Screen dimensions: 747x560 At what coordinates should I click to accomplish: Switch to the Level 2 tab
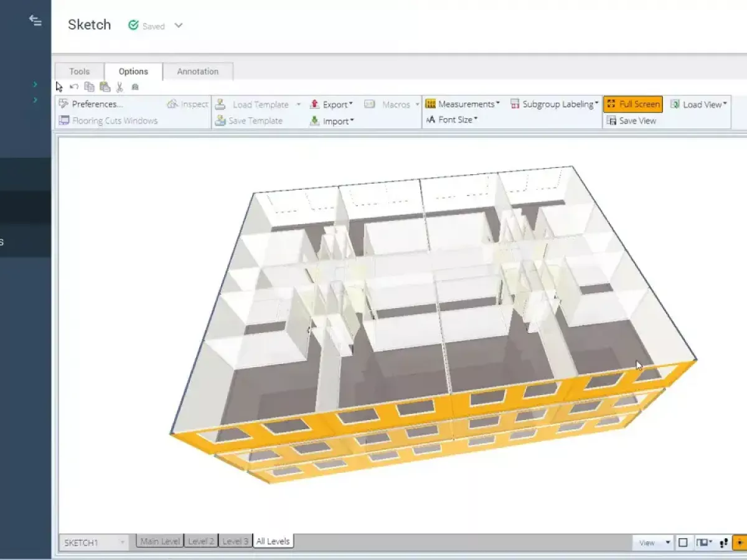[x=201, y=541]
